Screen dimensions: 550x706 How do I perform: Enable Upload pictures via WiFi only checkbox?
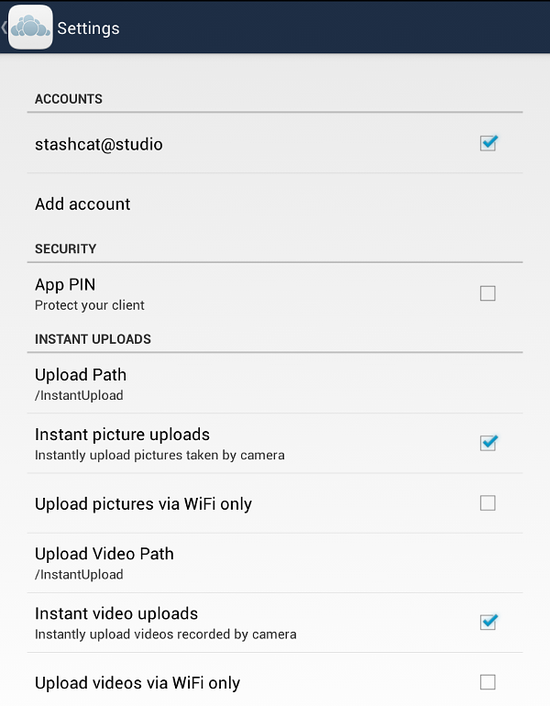(488, 503)
